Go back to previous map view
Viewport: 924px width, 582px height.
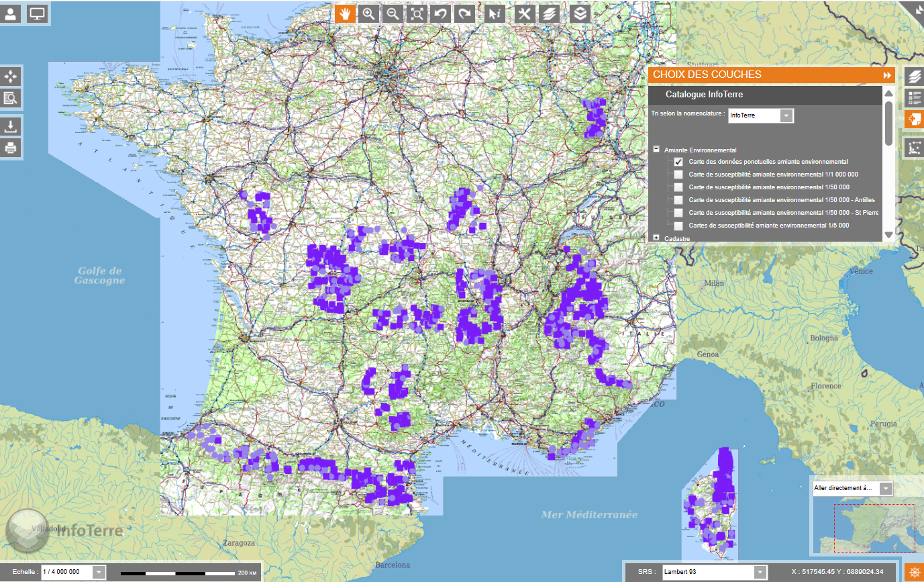(x=440, y=13)
